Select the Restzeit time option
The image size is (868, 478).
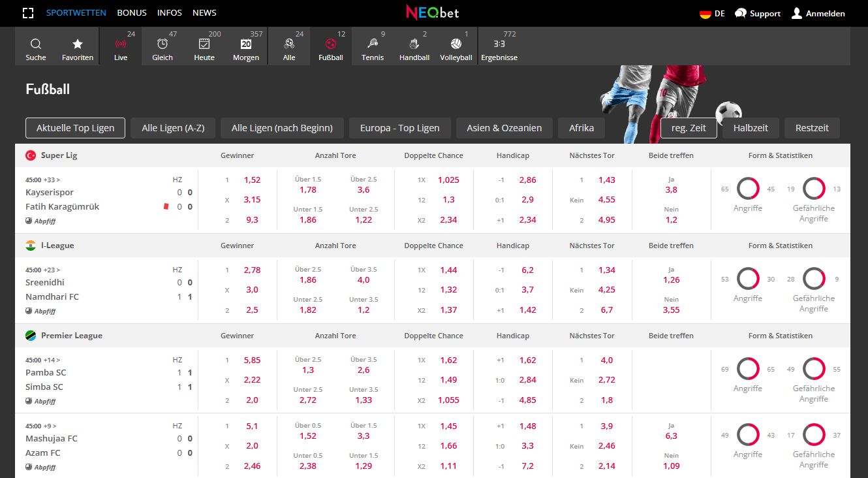[812, 128]
